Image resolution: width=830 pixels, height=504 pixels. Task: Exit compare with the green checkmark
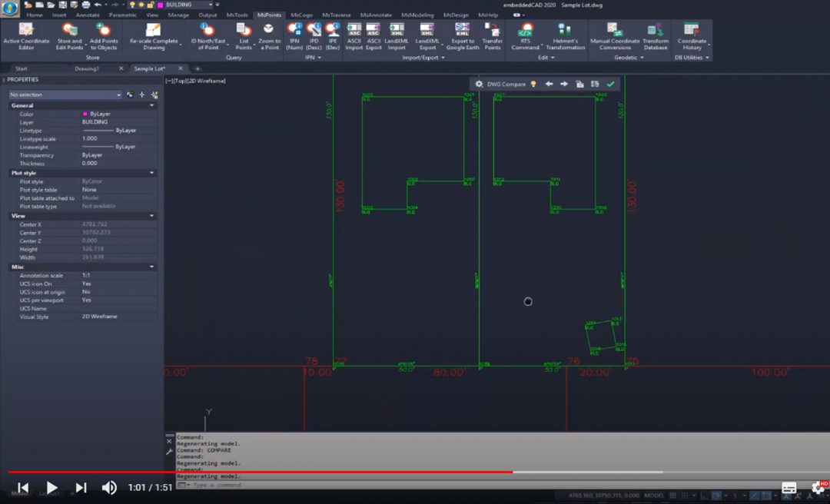610,85
